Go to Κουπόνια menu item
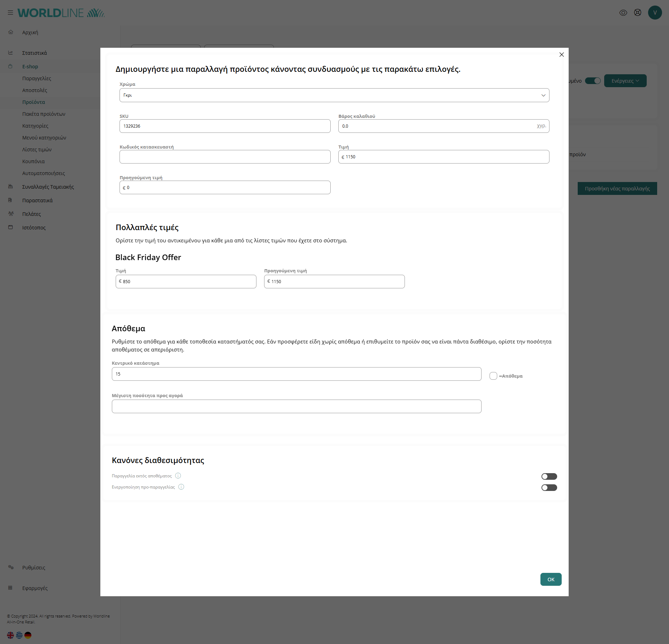Screen dimensions: 669x644 coord(33,161)
